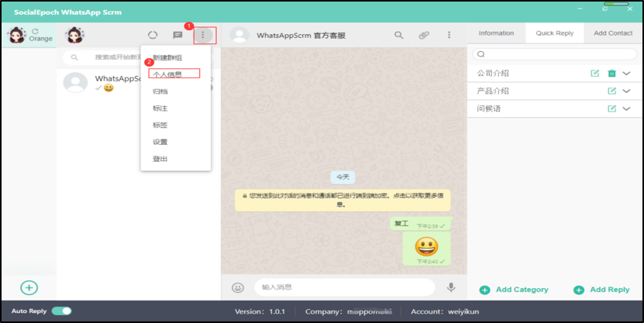Select 登出 from the menu
The width and height of the screenshot is (644, 323).
(x=160, y=159)
